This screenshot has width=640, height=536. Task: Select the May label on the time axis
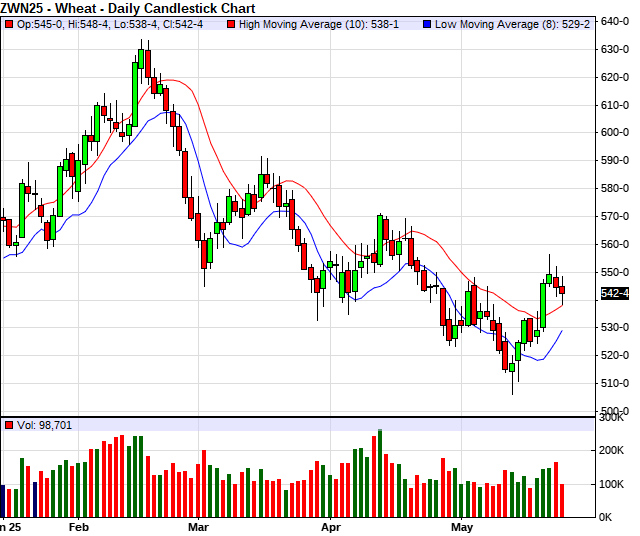(x=461, y=526)
